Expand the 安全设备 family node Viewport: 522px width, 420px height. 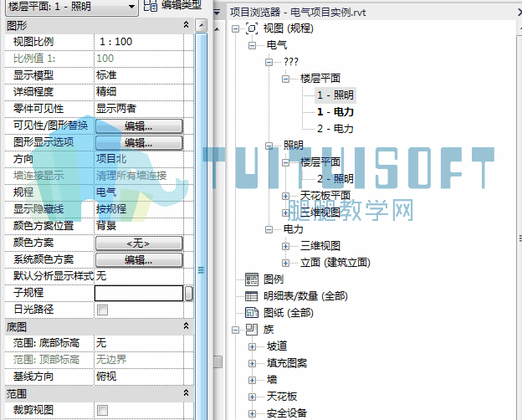pyautogui.click(x=252, y=413)
